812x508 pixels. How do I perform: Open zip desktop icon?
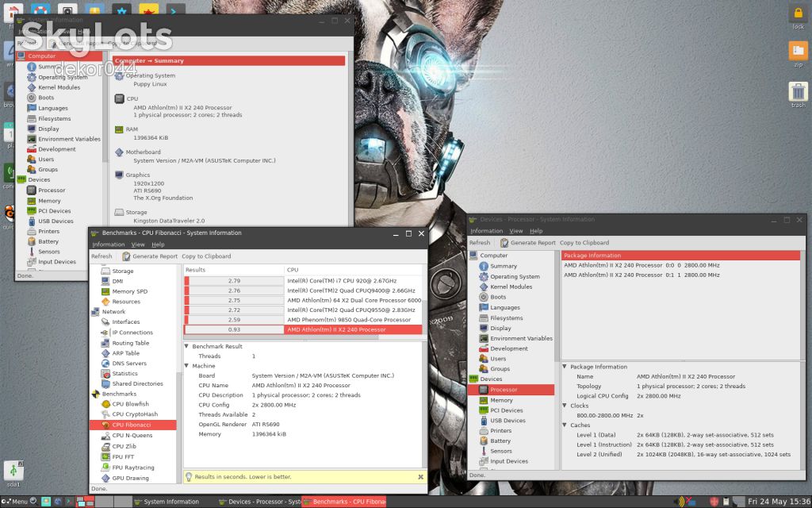(798, 54)
